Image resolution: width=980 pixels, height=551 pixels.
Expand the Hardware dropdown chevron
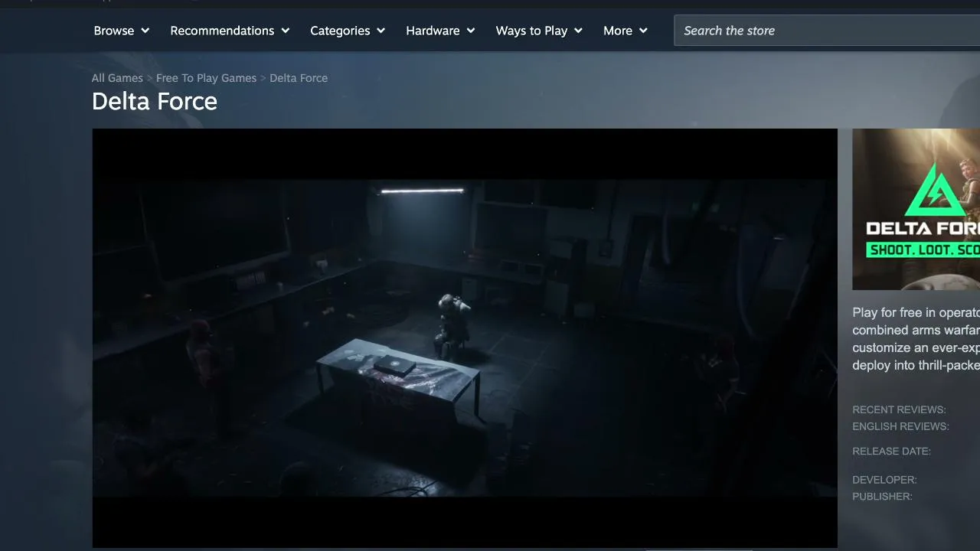471,31
